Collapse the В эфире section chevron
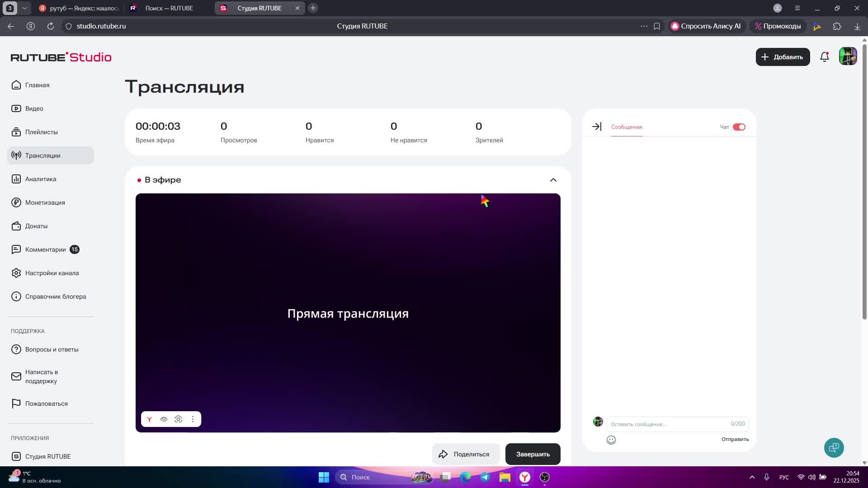The width and height of the screenshot is (868, 488). coord(553,180)
